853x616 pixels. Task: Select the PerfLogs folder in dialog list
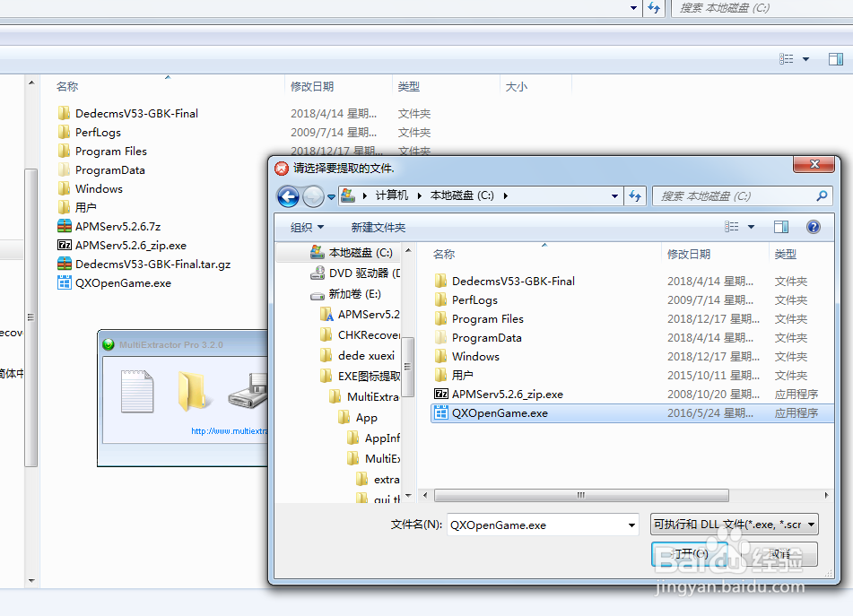(466, 300)
